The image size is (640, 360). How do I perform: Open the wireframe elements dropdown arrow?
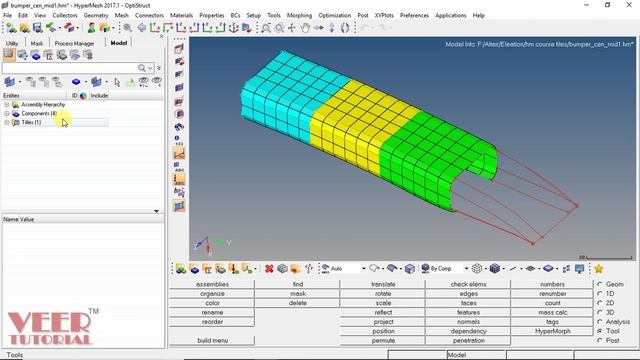(x=486, y=269)
